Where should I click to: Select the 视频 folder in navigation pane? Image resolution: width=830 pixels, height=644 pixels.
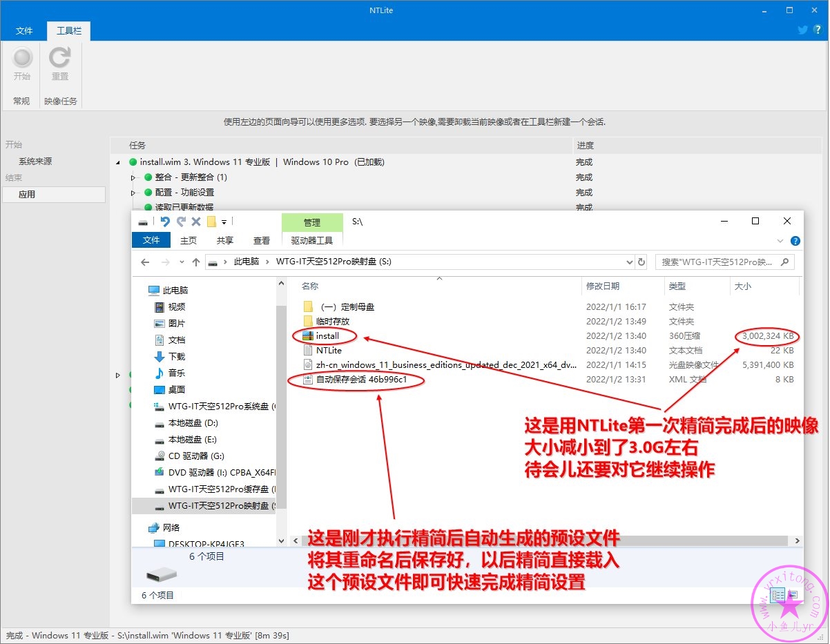click(177, 306)
